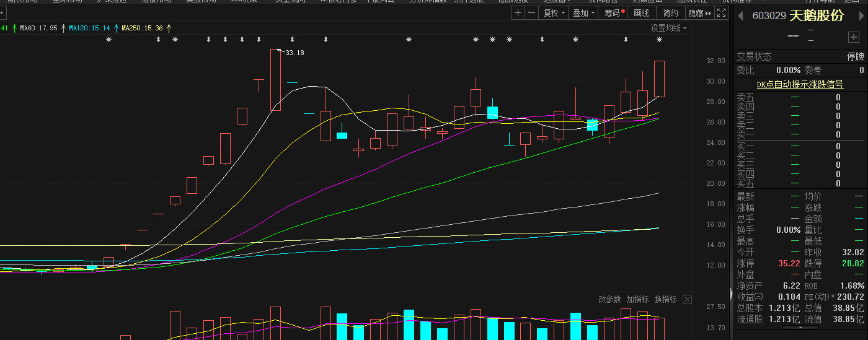Open the 叠加 overlay dropdown

[x=583, y=13]
